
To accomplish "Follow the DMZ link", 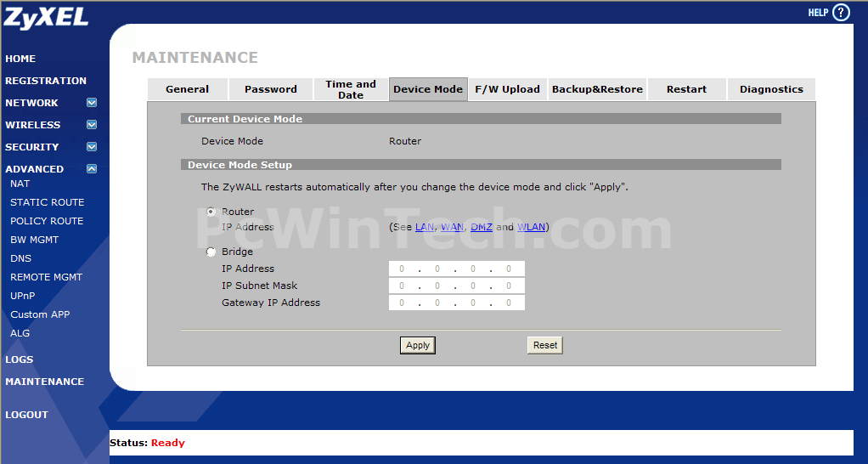I will [482, 227].
